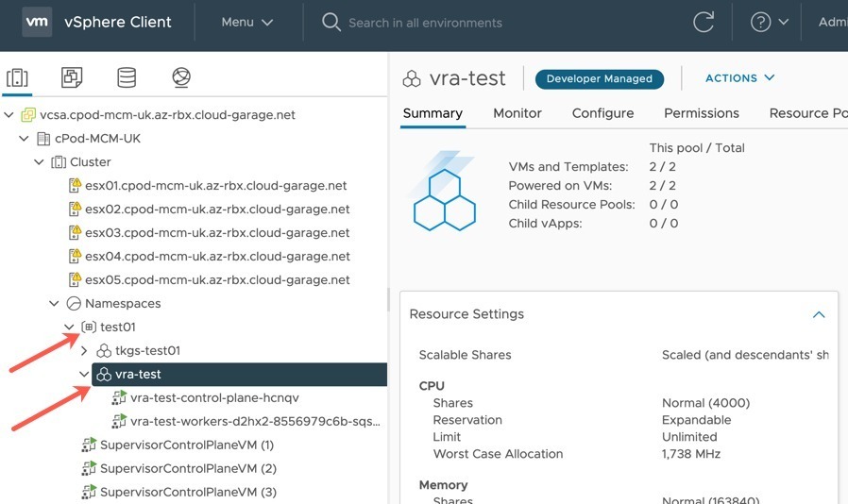The height and width of the screenshot is (504, 848).
Task: Click the esx01 host warning icon
Action: pos(75,186)
